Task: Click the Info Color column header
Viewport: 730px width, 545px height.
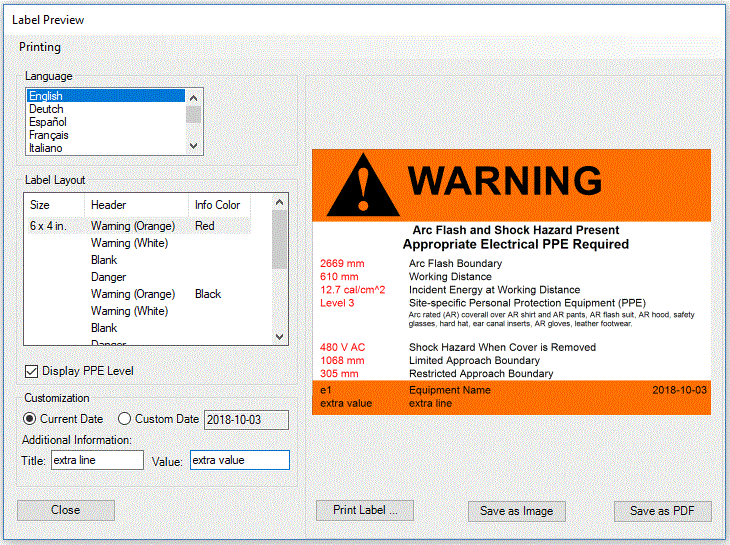Action: pyautogui.click(x=219, y=205)
